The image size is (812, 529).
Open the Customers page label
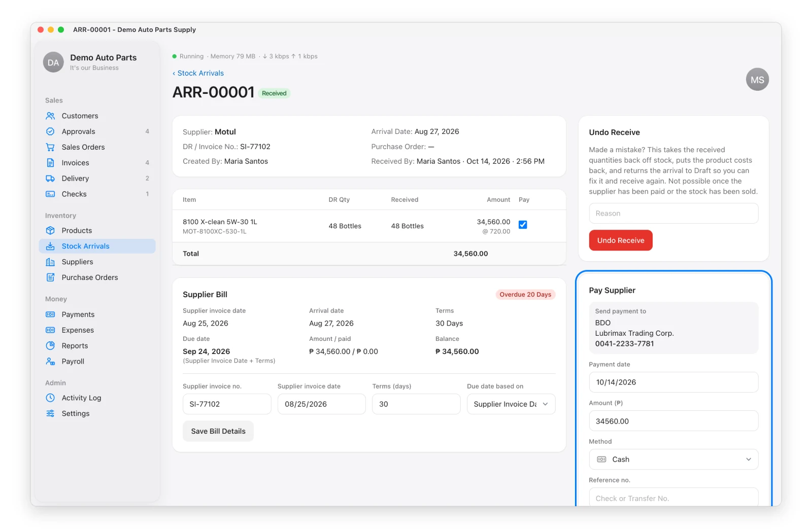[x=80, y=116]
